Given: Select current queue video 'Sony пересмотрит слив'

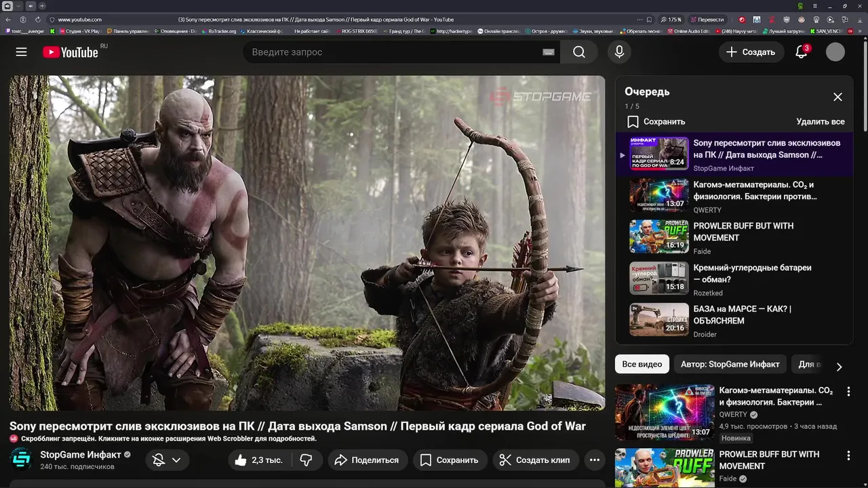Looking at the screenshot, I should pos(734,155).
